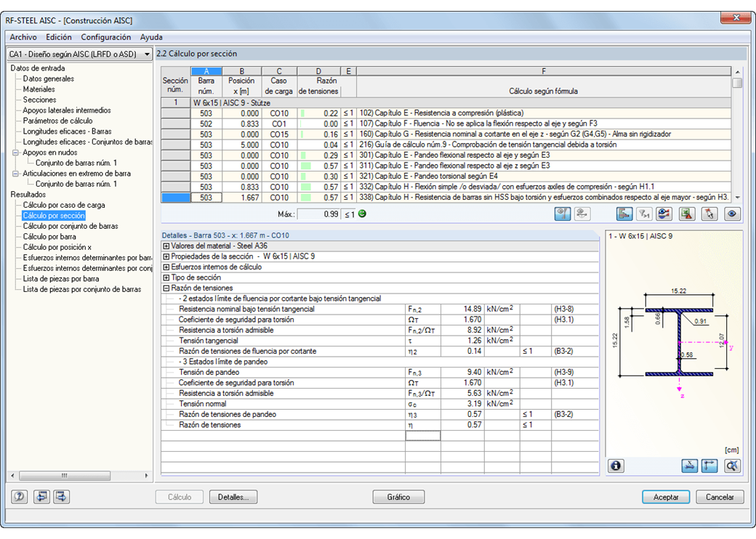Reset cross-section view zoom icon
Screen dimensions: 756x539
[x=732, y=466]
